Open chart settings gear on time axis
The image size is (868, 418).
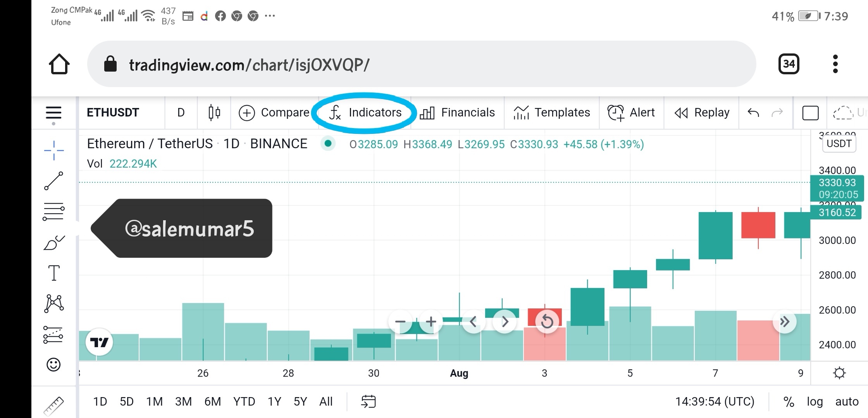click(839, 373)
